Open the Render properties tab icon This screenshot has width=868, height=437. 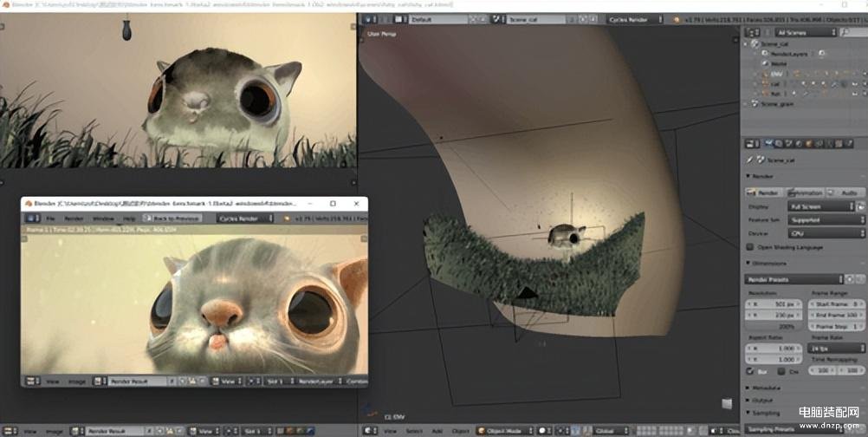coord(769,144)
